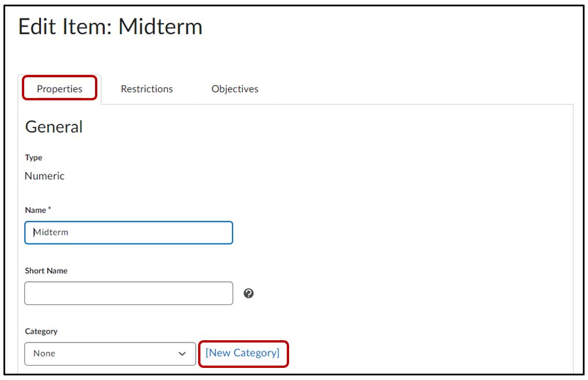The image size is (588, 380).
Task: Click the Category field label
Action: (x=41, y=332)
